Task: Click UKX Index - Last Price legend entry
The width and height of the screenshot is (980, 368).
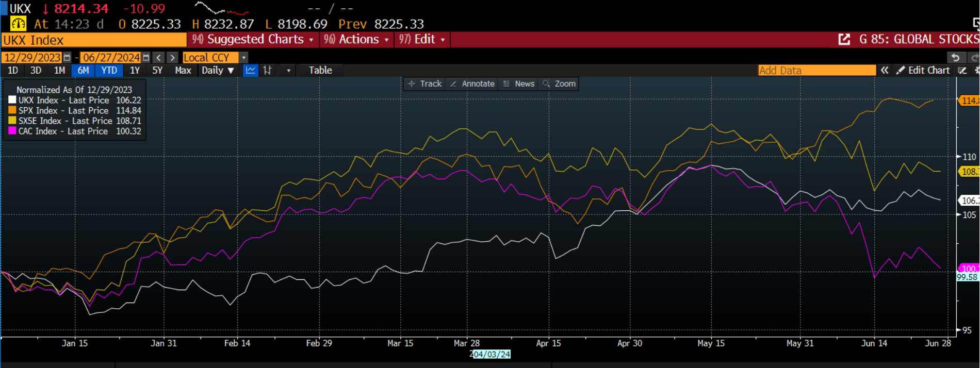Action: pos(75,100)
